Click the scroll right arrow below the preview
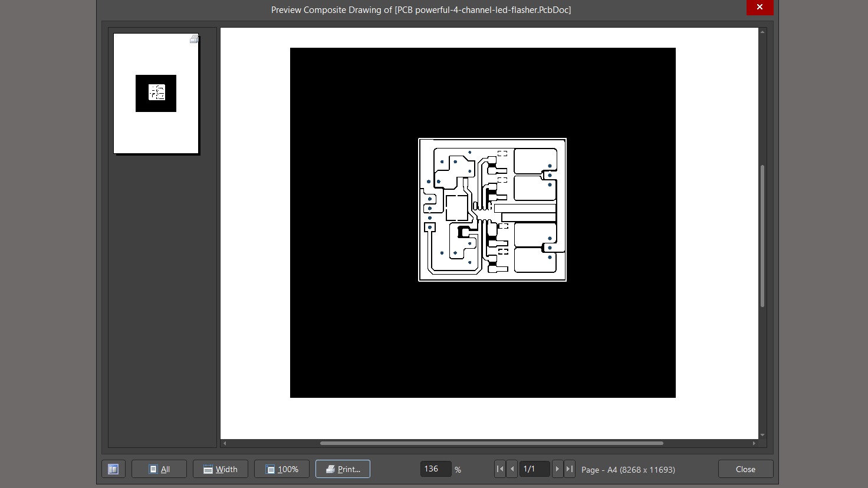This screenshot has height=488, width=868. tap(754, 443)
